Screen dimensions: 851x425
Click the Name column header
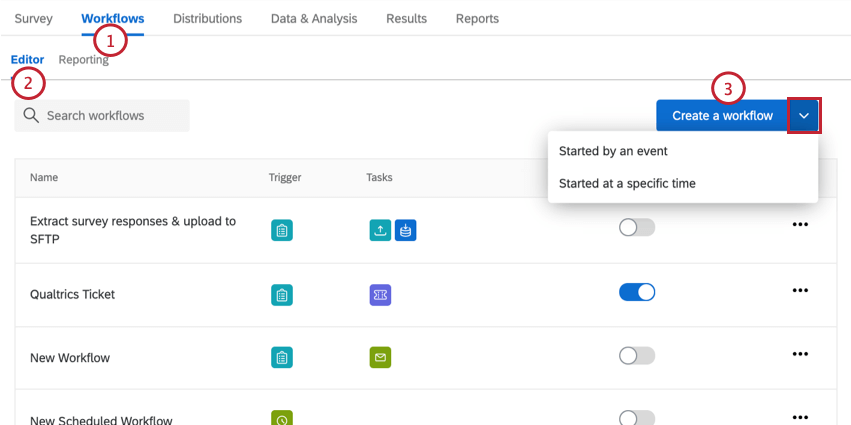click(44, 177)
